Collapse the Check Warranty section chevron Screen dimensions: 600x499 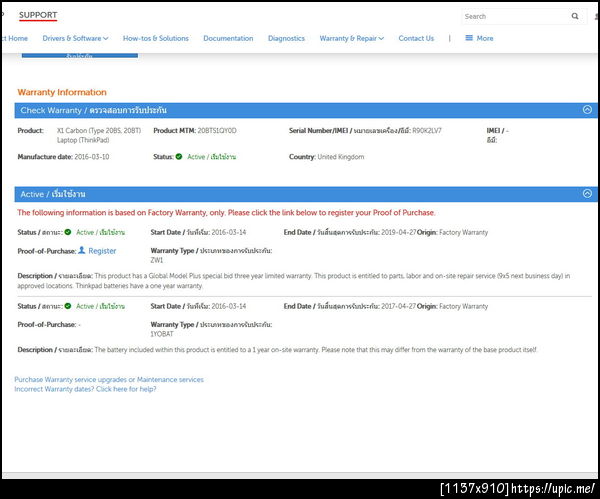(x=587, y=110)
